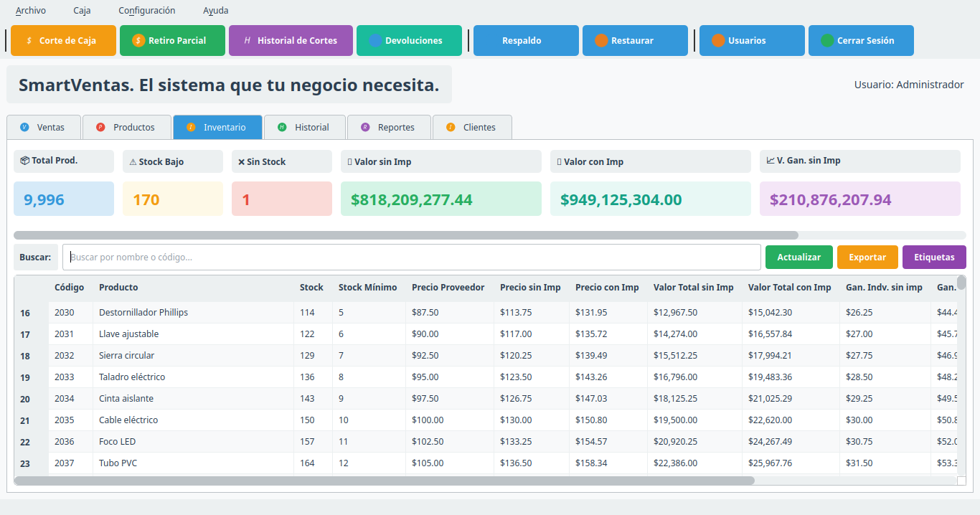Screen dimensions: 980x515
Task: Click the orange icon on Clientes tab
Action: (451, 127)
